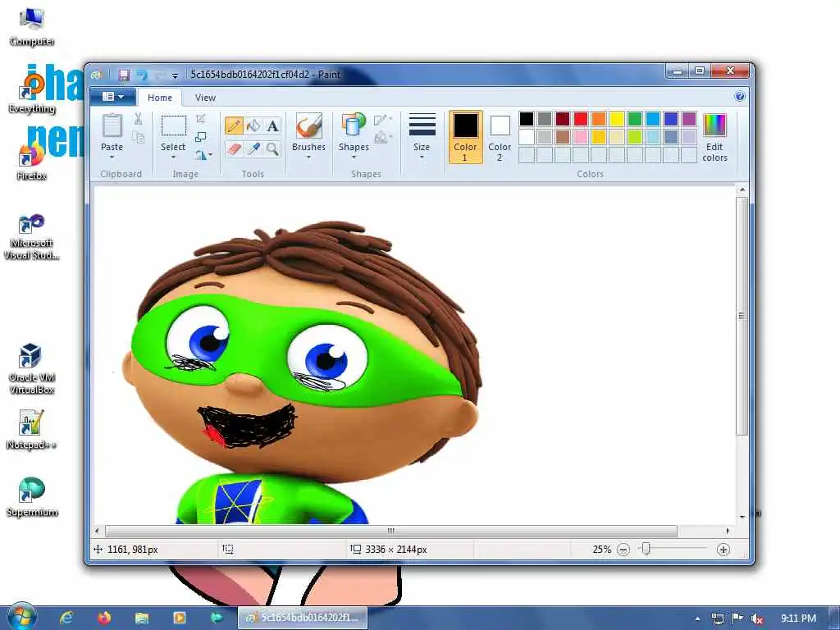Open the Windows Start menu

coord(21,617)
